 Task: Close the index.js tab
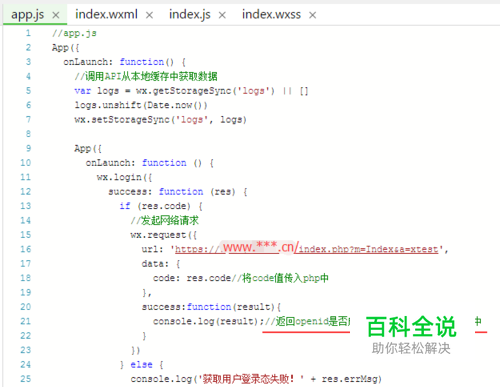222,15
